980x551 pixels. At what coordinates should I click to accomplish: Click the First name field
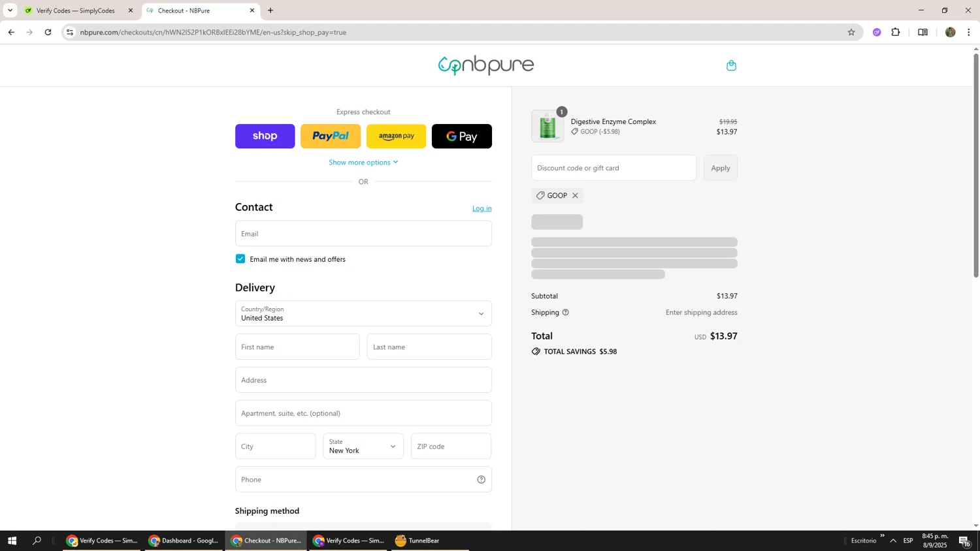297,347
